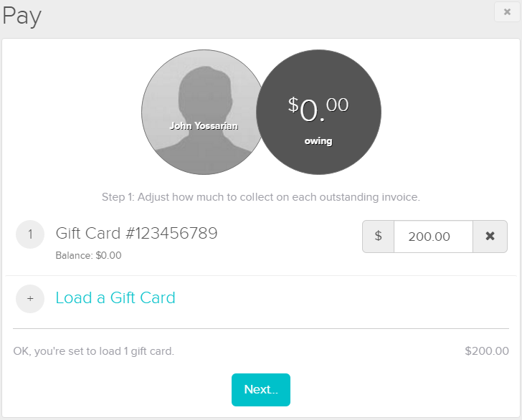
Task: Close the Pay dialog
Action: tap(507, 11)
